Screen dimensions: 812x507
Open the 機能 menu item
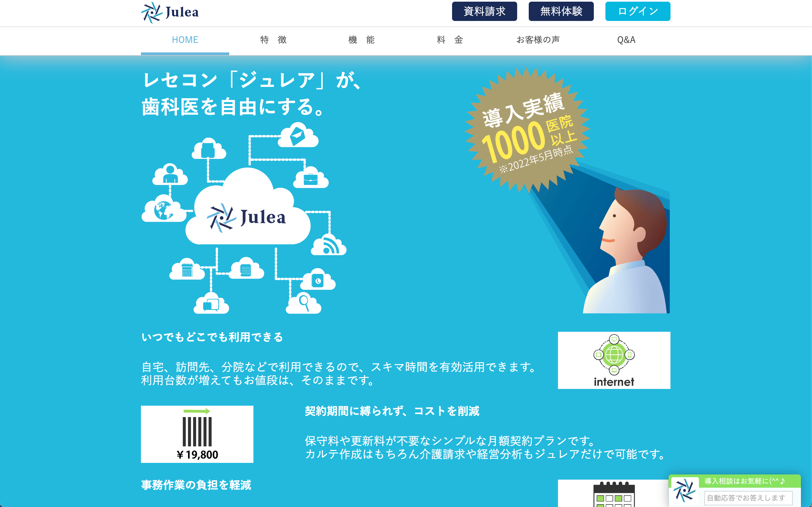click(x=361, y=40)
